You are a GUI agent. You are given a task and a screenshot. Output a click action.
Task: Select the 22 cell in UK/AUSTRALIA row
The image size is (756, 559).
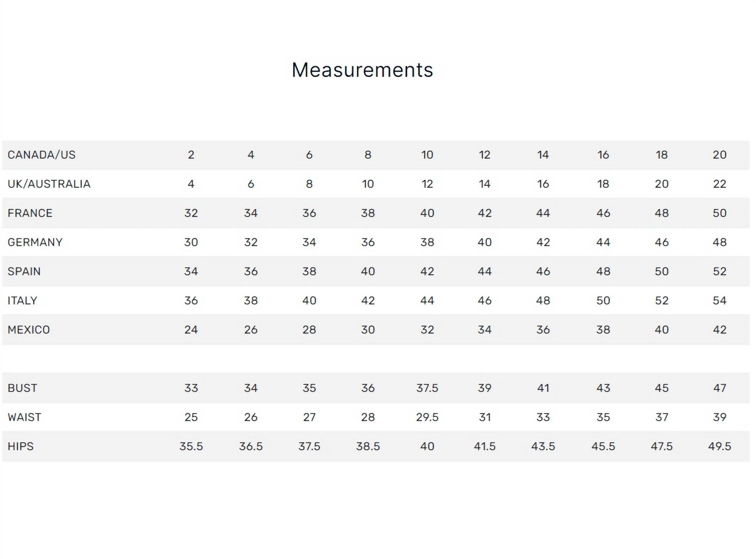(720, 184)
